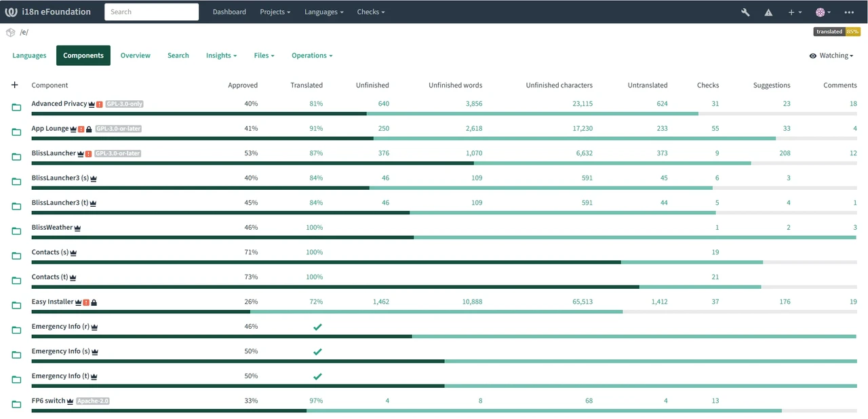
Task: Open the Easy Installer component link
Action: coord(52,302)
